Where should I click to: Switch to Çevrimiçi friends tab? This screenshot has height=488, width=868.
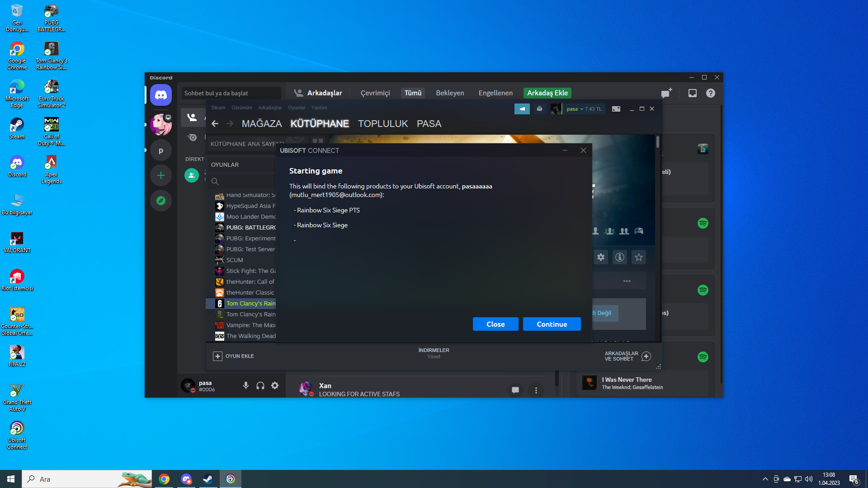[x=375, y=93]
